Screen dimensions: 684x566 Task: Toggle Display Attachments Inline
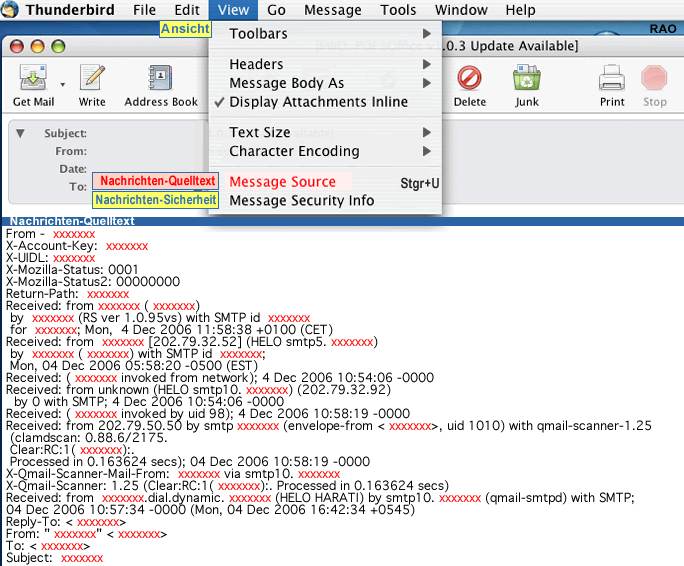318,102
